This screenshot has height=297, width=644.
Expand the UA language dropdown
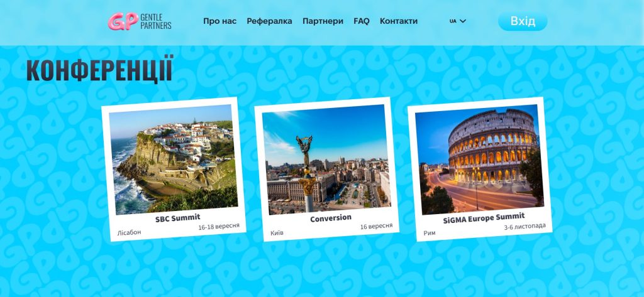[x=458, y=21]
